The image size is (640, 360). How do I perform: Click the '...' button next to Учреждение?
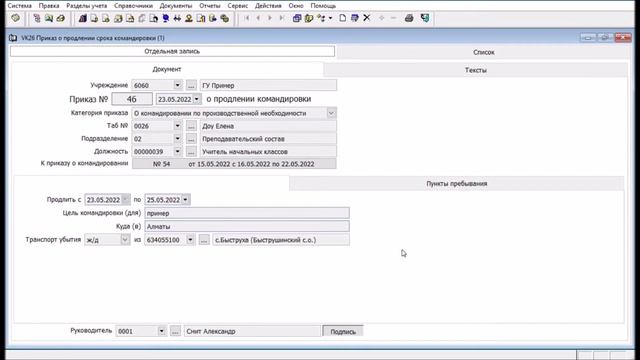tap(191, 85)
